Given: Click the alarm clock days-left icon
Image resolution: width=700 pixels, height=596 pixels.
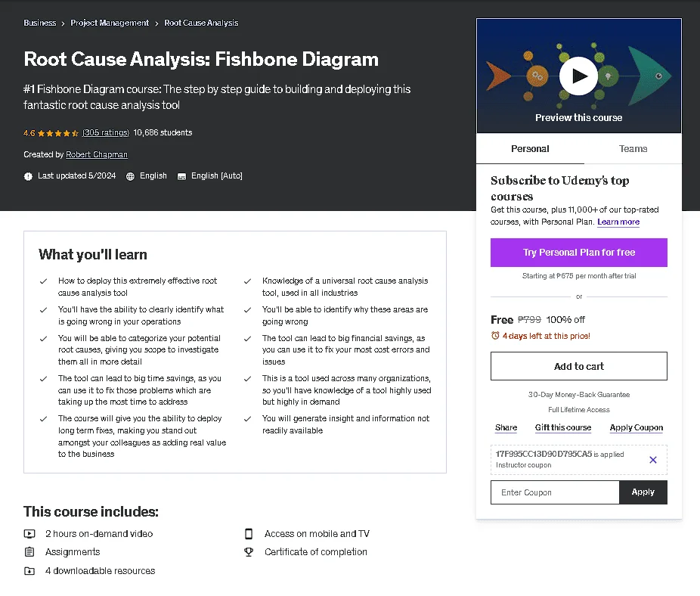Looking at the screenshot, I should (495, 336).
